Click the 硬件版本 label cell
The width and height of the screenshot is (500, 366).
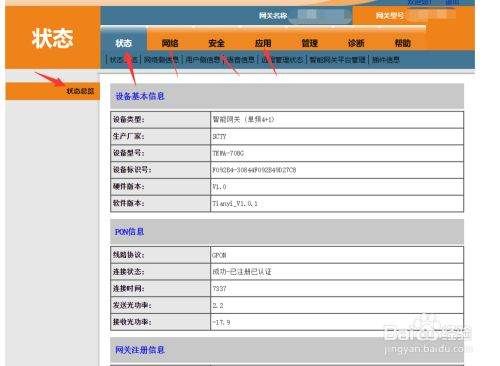pos(160,187)
